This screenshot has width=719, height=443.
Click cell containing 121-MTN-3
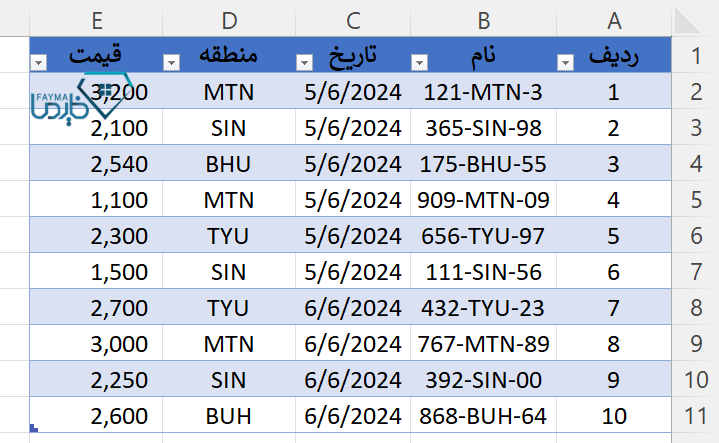click(483, 91)
